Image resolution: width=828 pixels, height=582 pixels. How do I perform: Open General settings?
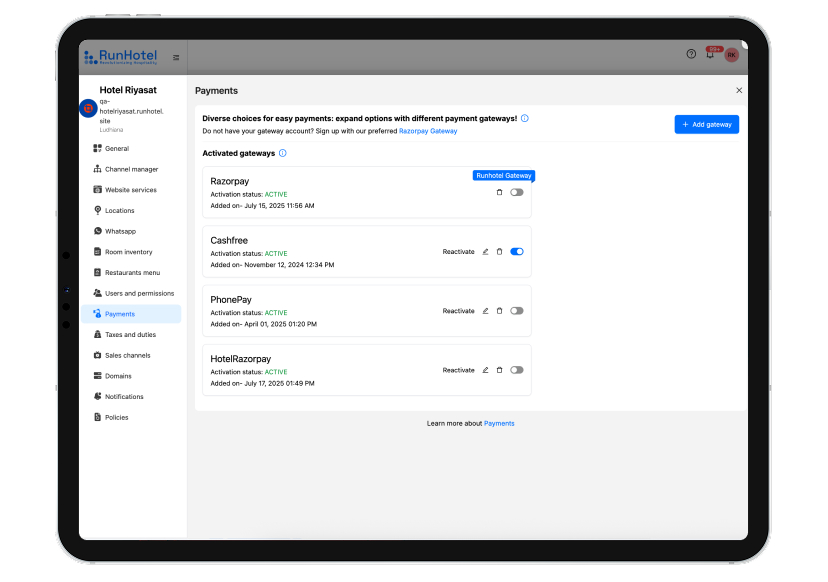pyautogui.click(x=131, y=148)
